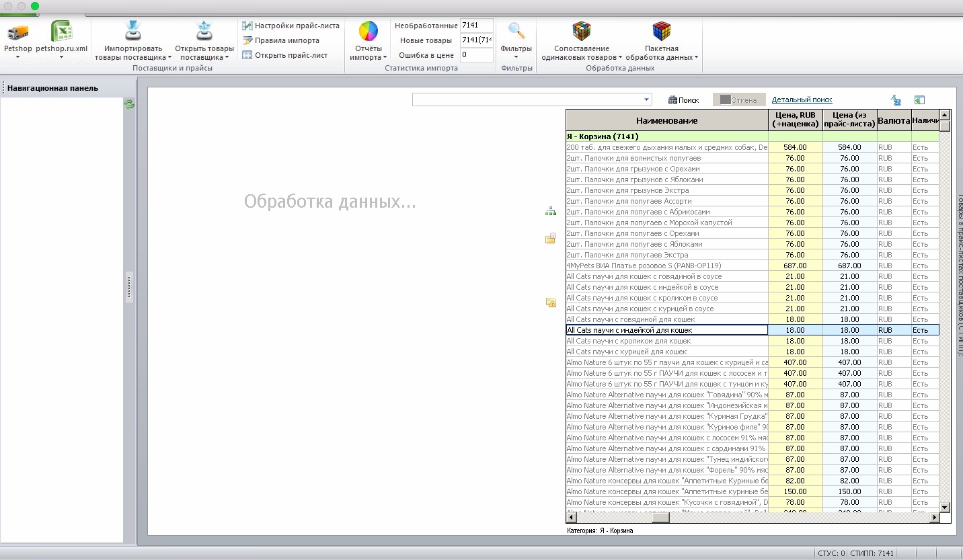Click the Фильтры magnifier icon
Image resolution: width=963 pixels, height=560 pixels.
[516, 31]
